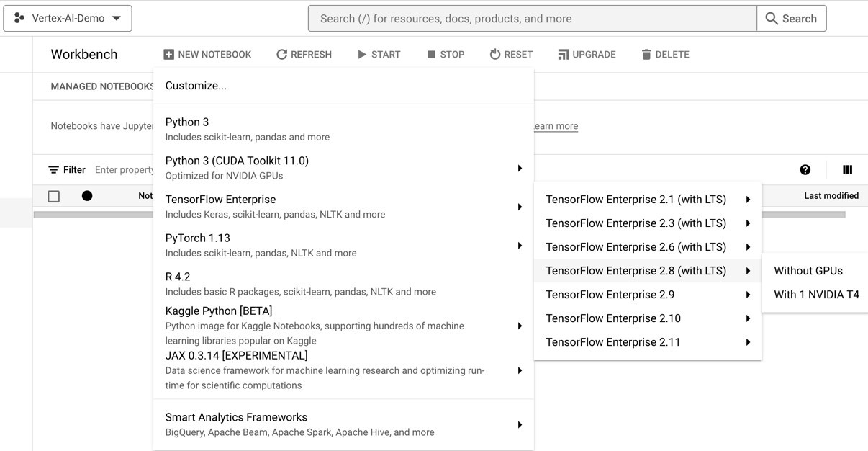Select the With 1 NVIDIA T4 option
This screenshot has width=868, height=451.
click(x=815, y=295)
